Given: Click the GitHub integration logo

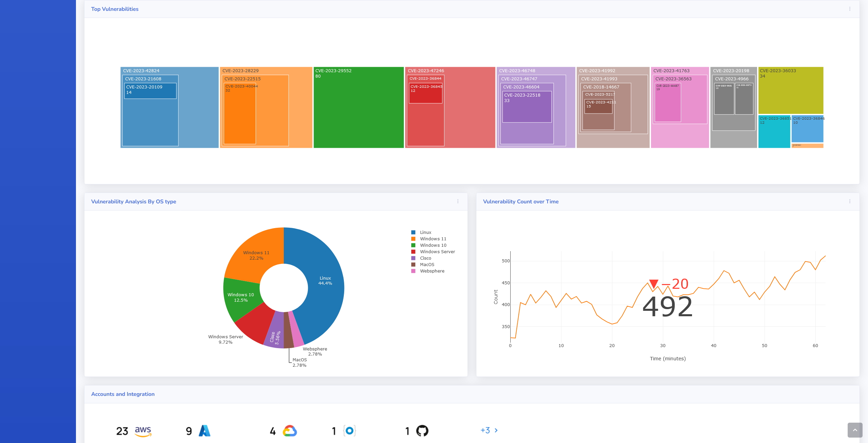Looking at the screenshot, I should pos(422,431).
